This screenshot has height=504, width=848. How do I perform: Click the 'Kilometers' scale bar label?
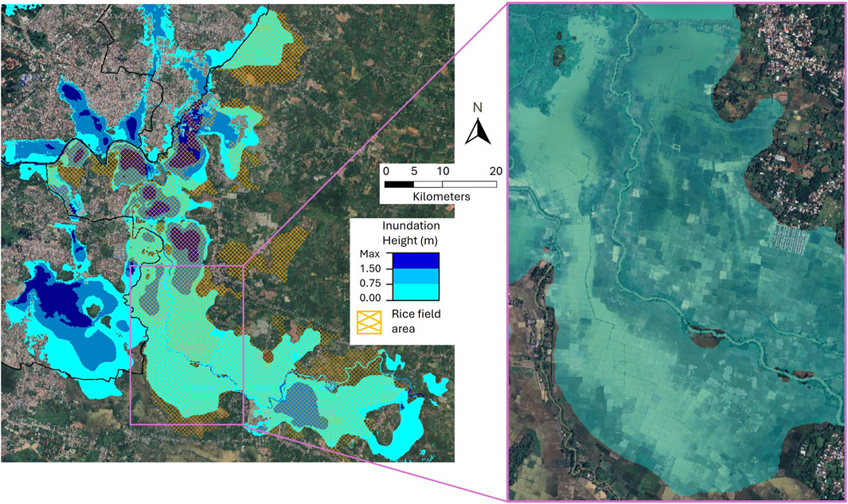click(441, 197)
